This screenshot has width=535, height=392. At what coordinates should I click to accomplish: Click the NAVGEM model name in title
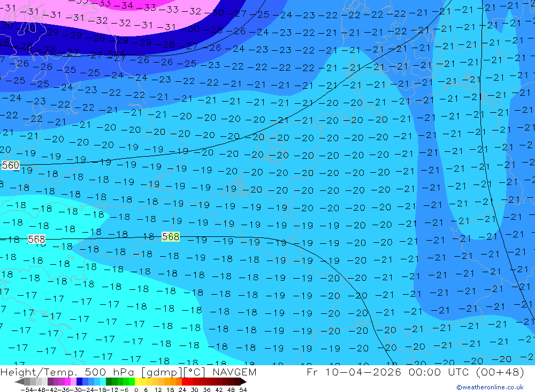click(235, 372)
